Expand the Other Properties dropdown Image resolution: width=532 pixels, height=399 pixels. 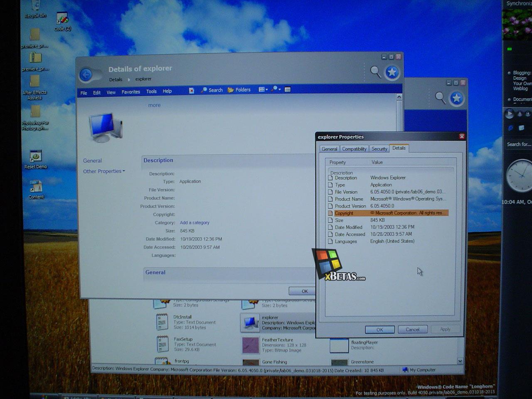point(104,171)
